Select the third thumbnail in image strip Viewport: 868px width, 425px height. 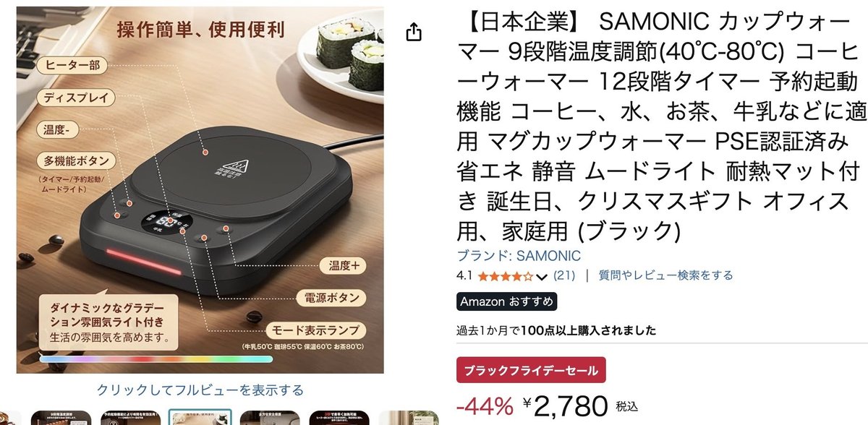tap(129, 418)
